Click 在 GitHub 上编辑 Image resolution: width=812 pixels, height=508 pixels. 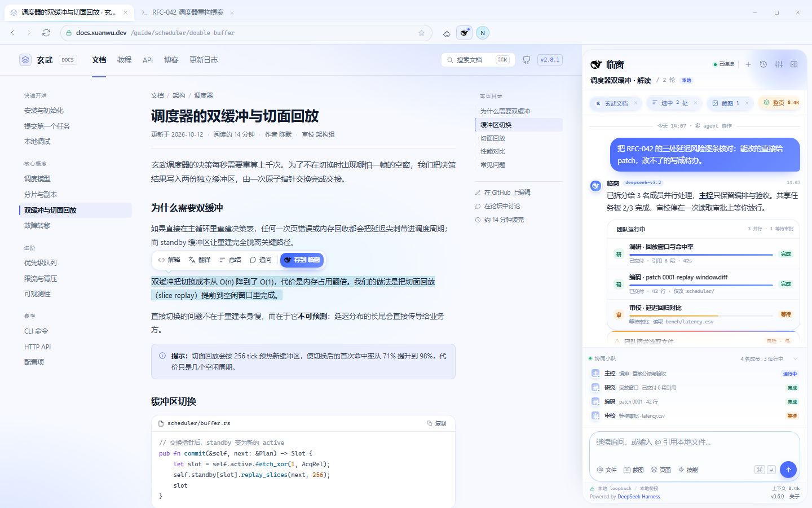502,192
